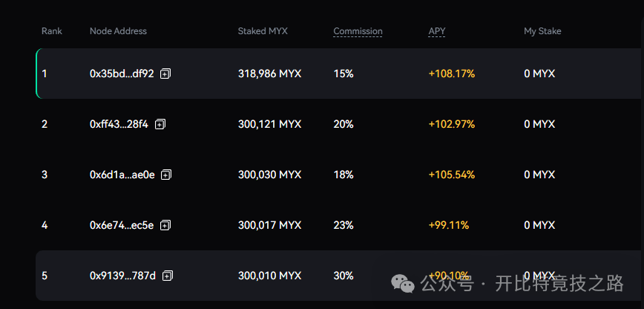Copy node address 0xff43...28f4
The width and height of the screenshot is (644, 309).
pos(160,124)
